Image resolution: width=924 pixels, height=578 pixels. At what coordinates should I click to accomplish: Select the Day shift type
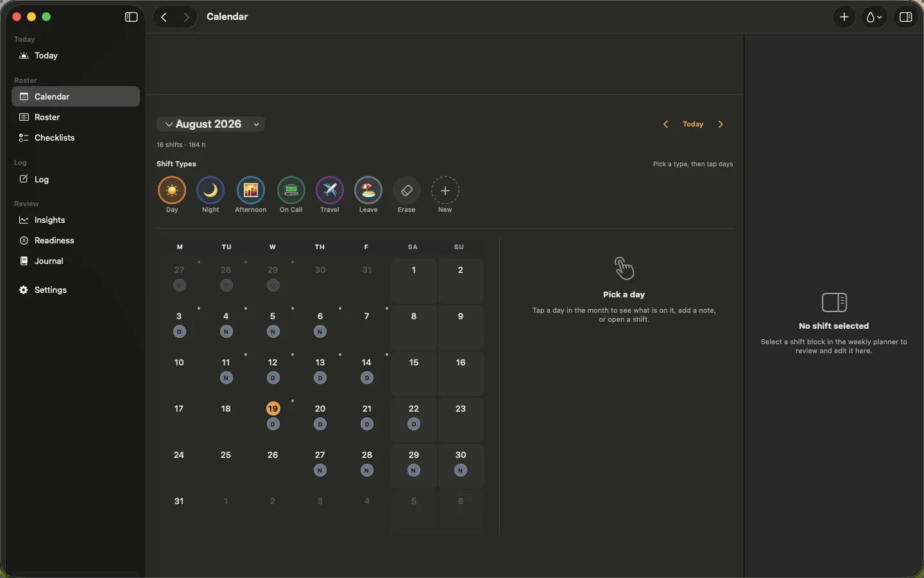tap(172, 195)
